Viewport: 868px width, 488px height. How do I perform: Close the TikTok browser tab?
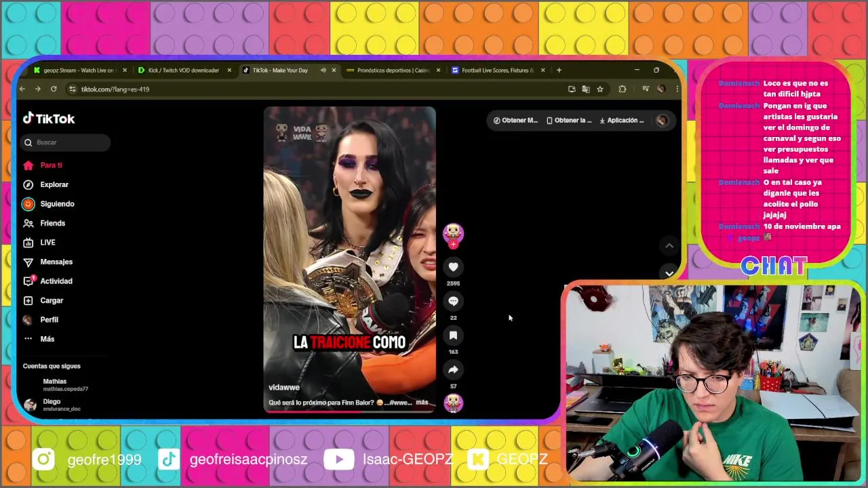tap(334, 70)
